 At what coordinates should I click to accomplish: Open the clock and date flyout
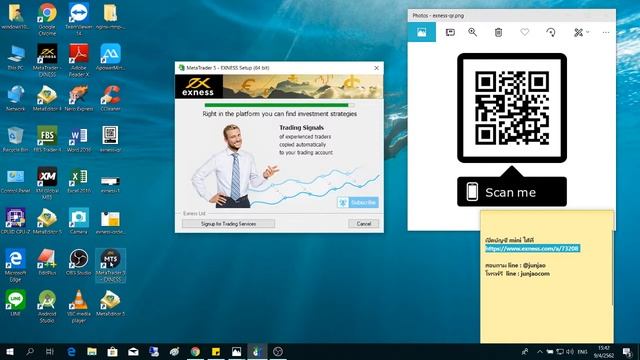pos(604,351)
